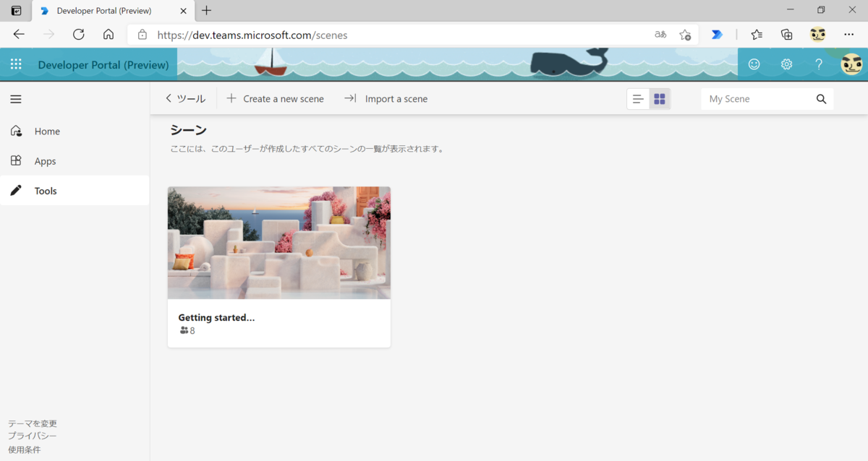This screenshot has height=461, width=868.
Task: Open browser settings ellipsis menu
Action: pos(849,34)
